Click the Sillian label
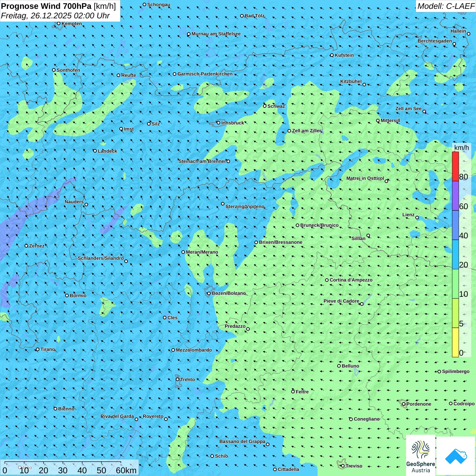The height and width of the screenshot is (476, 476). 359,238
